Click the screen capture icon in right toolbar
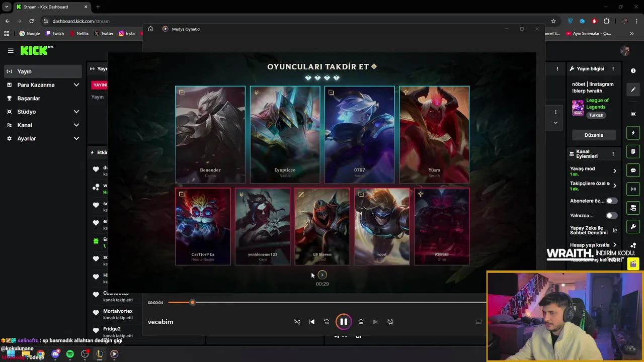This screenshot has height=362, width=644. pos(633,114)
